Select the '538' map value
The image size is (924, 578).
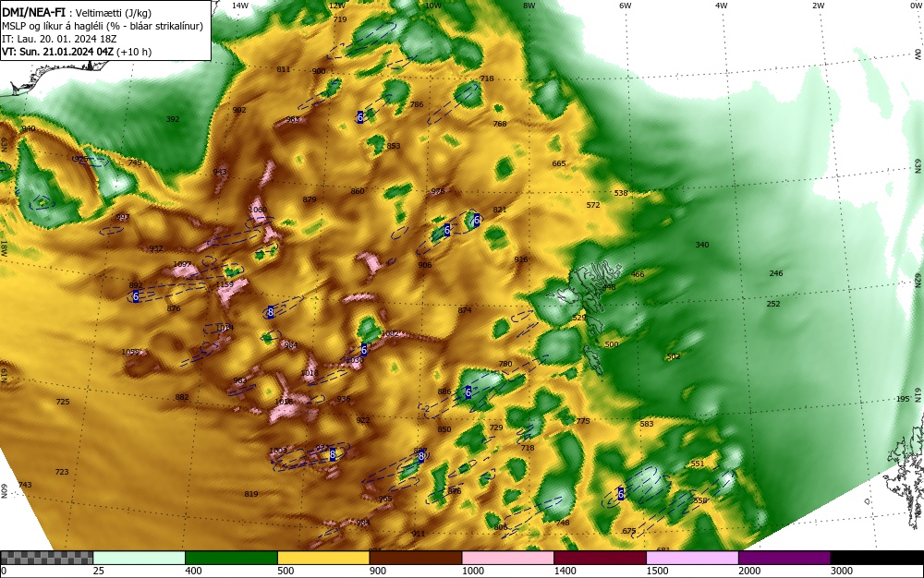tap(621, 193)
